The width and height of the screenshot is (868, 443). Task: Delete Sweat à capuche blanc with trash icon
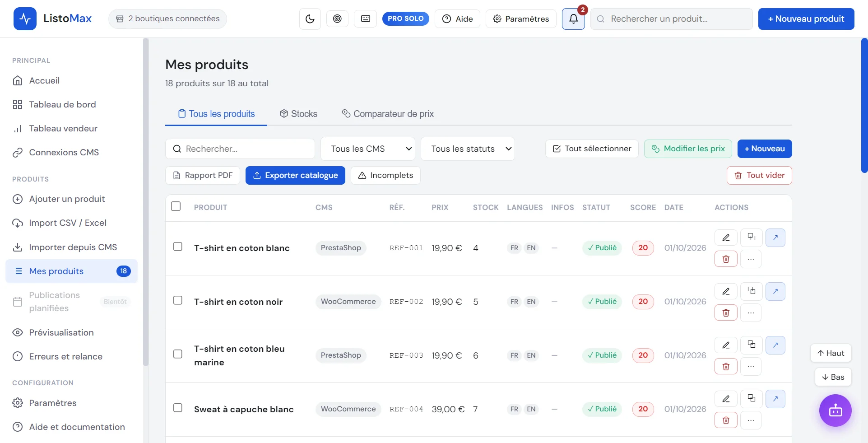coord(726,420)
